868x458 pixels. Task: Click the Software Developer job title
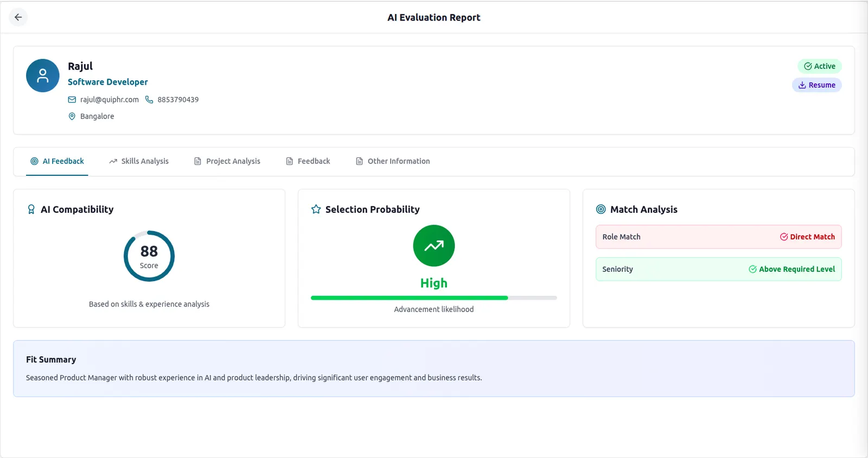pos(108,82)
